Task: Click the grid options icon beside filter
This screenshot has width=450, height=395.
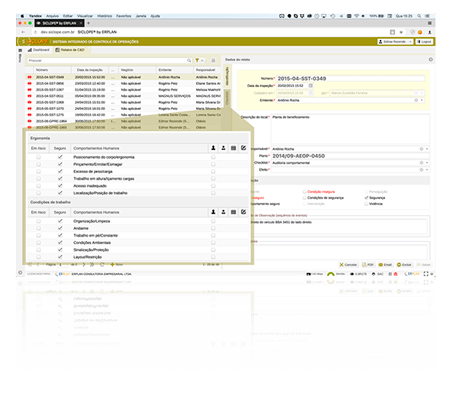Action: tap(213, 60)
